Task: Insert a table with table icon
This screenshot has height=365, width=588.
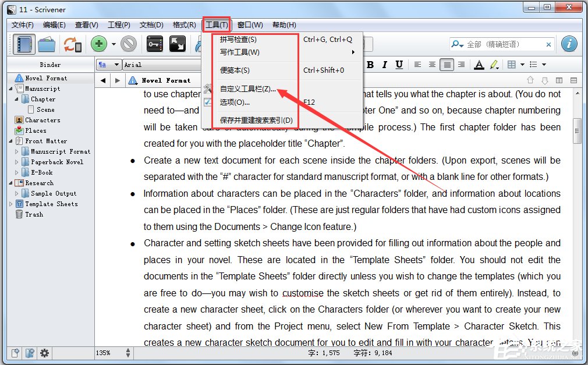Action: click(512, 65)
